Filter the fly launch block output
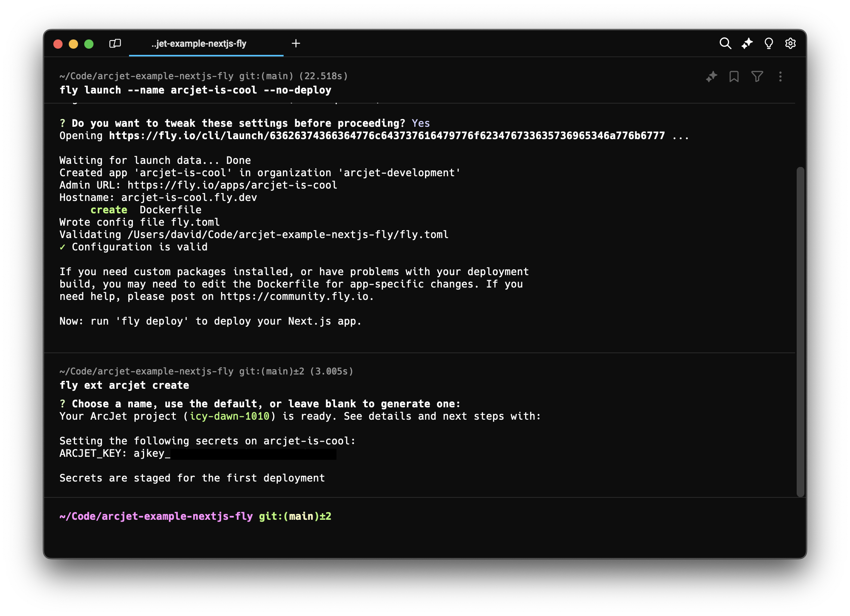This screenshot has width=850, height=616. 757,77
